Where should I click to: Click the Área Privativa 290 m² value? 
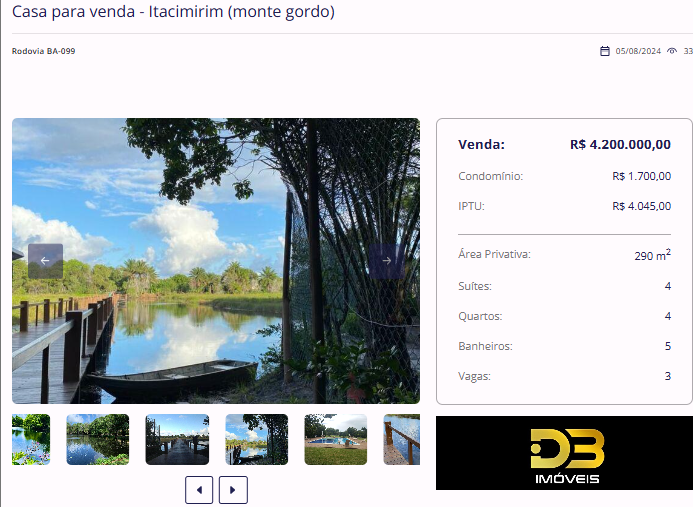652,255
